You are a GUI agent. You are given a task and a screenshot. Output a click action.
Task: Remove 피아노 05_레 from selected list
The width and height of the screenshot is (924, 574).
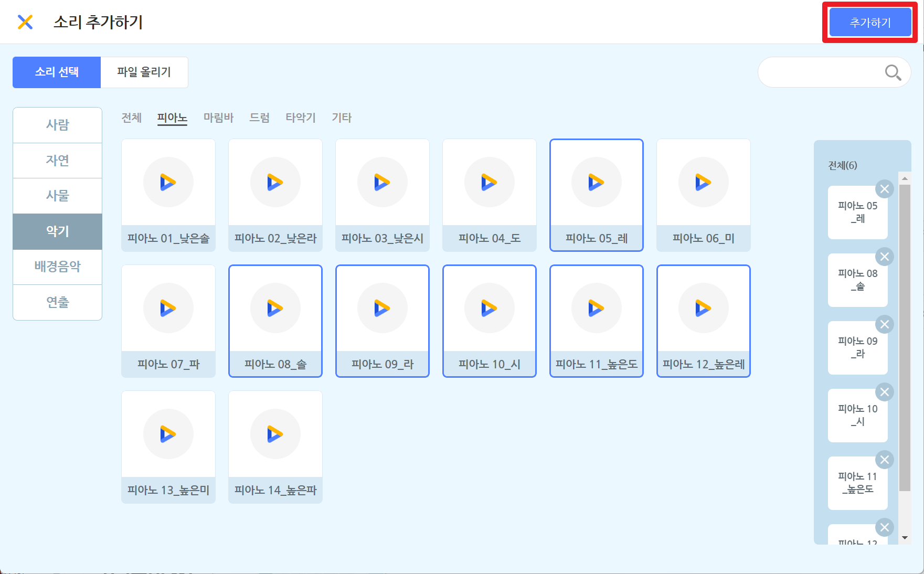point(885,189)
